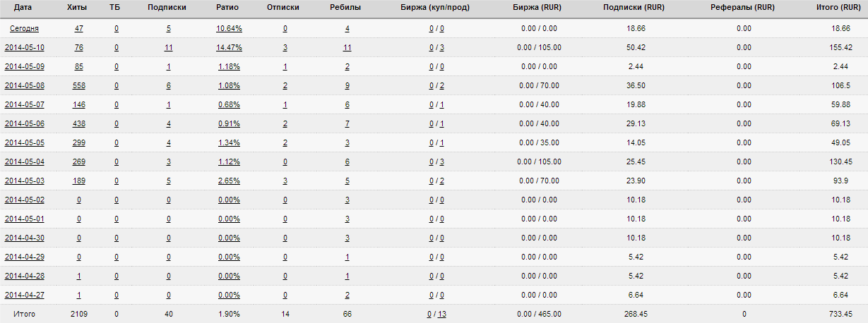Click hits value 438 for 2014-05-06

click(78, 124)
